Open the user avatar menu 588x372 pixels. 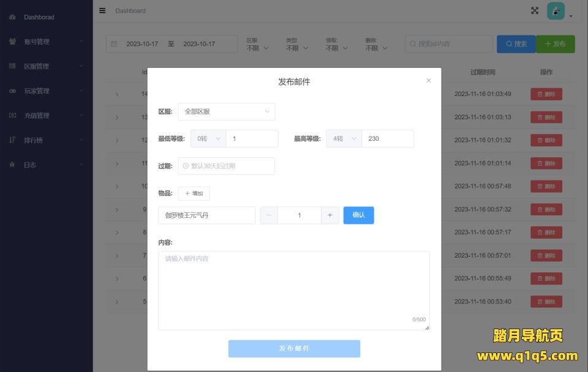[x=557, y=12]
